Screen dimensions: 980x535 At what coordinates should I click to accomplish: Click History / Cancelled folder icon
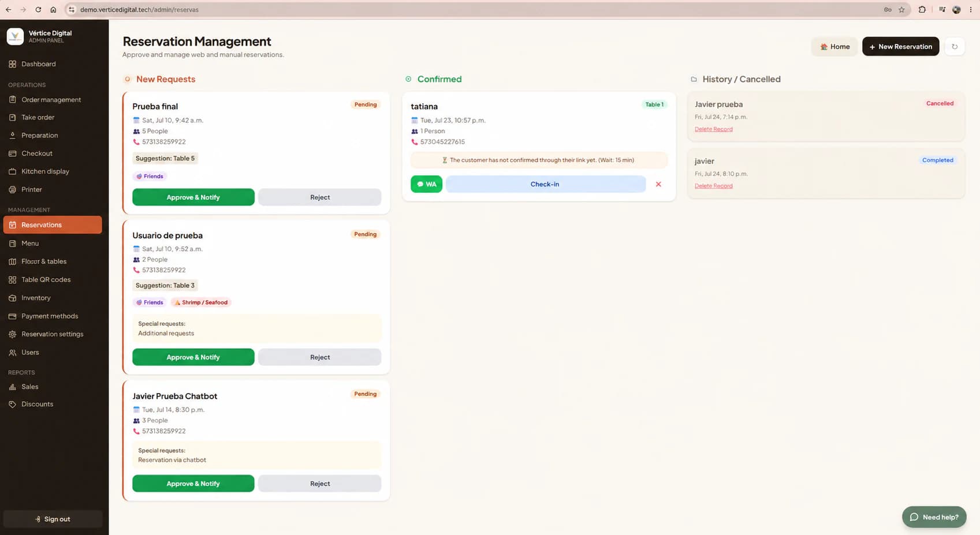click(x=694, y=79)
